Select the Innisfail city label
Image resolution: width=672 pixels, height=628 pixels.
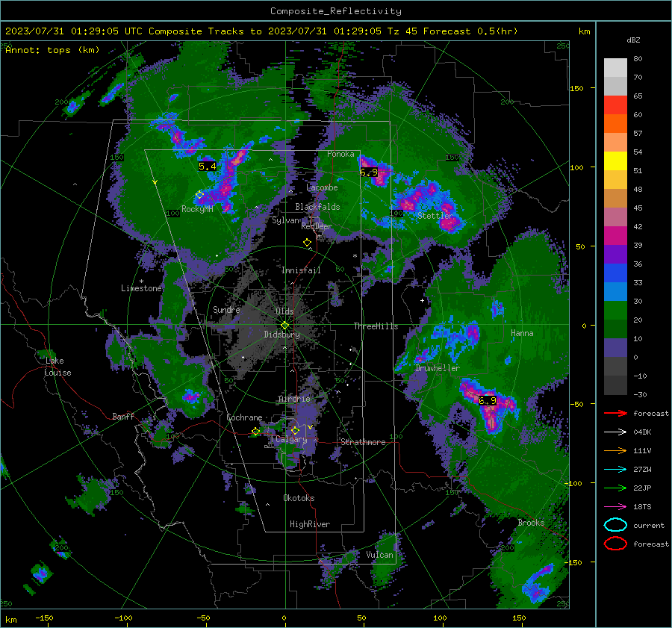[301, 270]
